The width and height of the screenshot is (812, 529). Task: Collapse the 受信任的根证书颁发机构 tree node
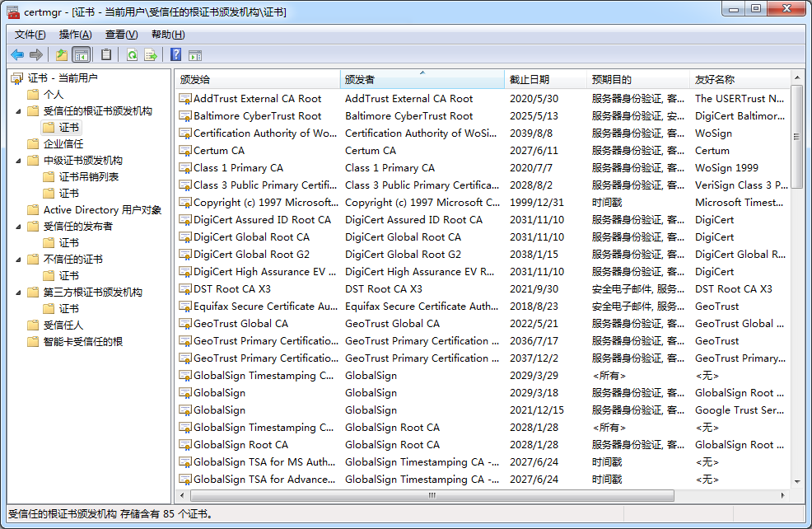pos(18,111)
